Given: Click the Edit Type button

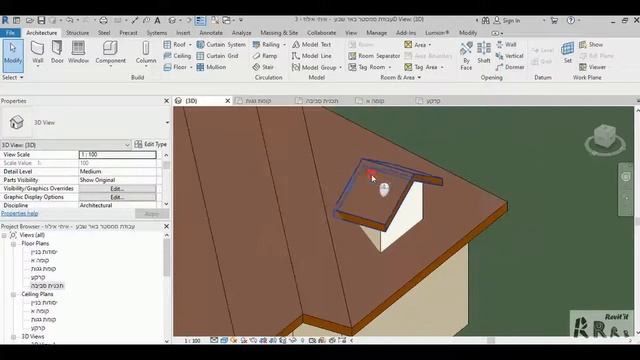Looking at the screenshot, I should click(x=151, y=144).
